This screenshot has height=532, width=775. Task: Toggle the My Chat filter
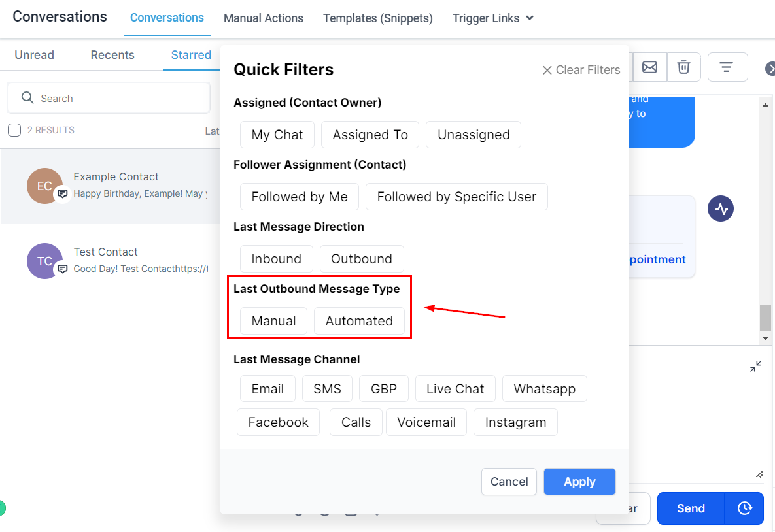tap(277, 135)
